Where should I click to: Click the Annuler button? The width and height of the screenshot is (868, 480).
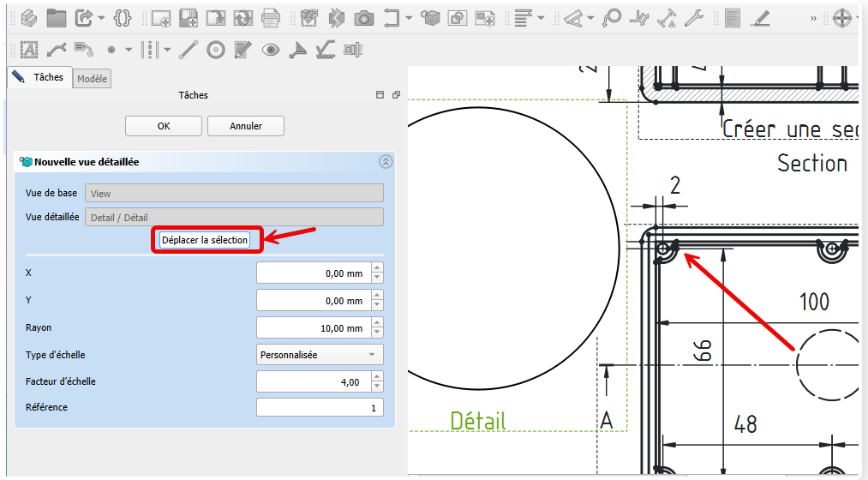pyautogui.click(x=246, y=126)
